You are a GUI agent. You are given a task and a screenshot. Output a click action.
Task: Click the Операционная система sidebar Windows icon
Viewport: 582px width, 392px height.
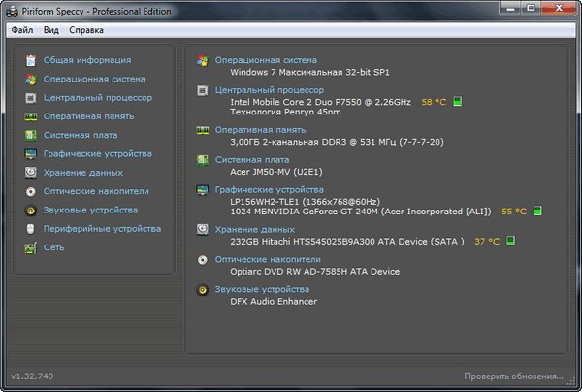point(30,79)
